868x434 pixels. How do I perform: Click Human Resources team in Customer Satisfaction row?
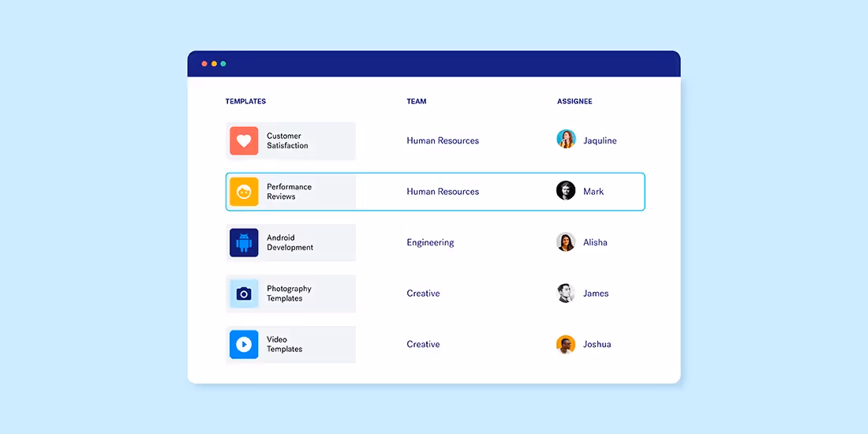(x=443, y=140)
